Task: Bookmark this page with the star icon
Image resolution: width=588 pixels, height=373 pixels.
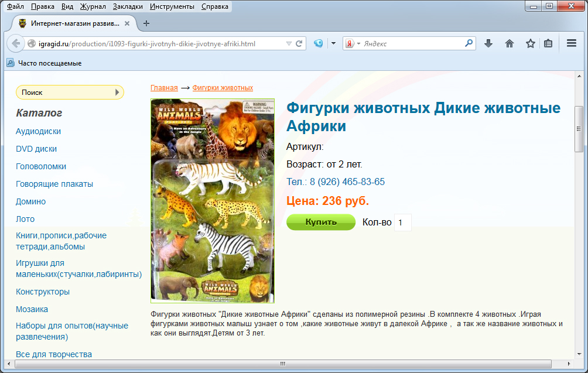Action: pos(530,43)
